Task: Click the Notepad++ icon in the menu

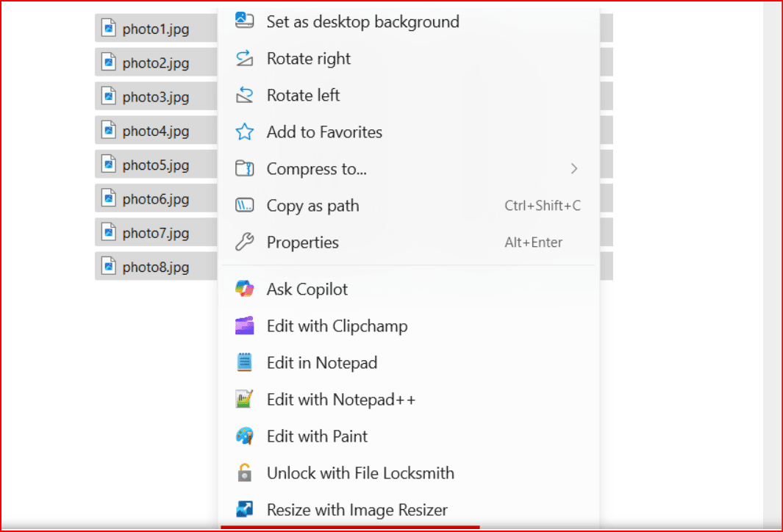Action: pyautogui.click(x=244, y=400)
